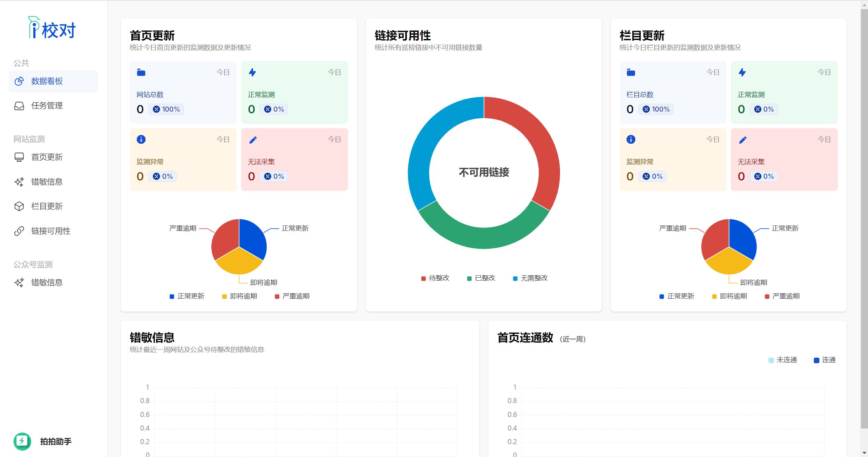
Task: Click the 100% badge icon on 栏目总数 card
Action: click(646, 109)
